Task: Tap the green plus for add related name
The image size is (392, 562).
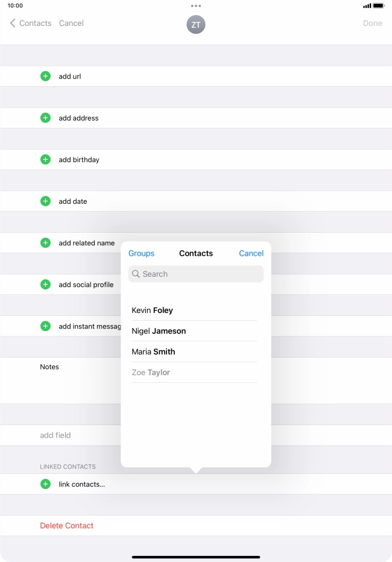Action: click(45, 243)
